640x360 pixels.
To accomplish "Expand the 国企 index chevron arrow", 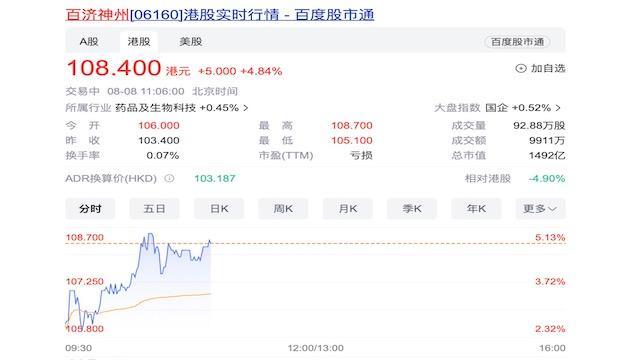I will [x=558, y=108].
